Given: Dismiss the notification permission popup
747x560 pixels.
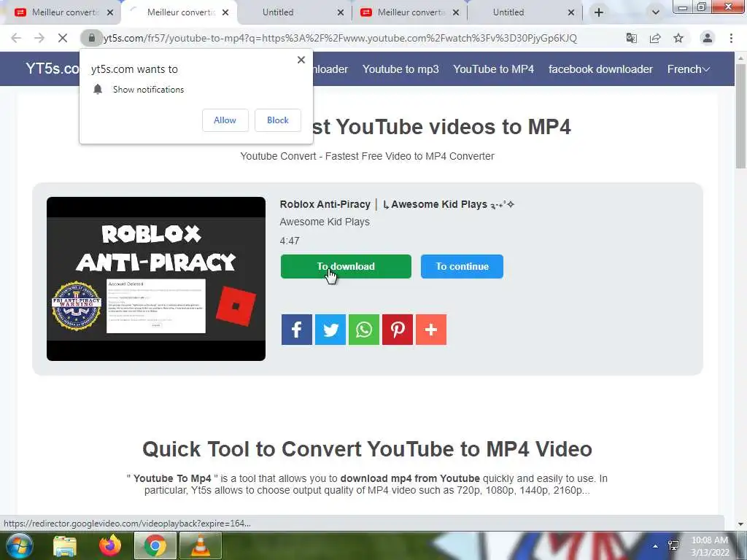Looking at the screenshot, I should tap(301, 60).
